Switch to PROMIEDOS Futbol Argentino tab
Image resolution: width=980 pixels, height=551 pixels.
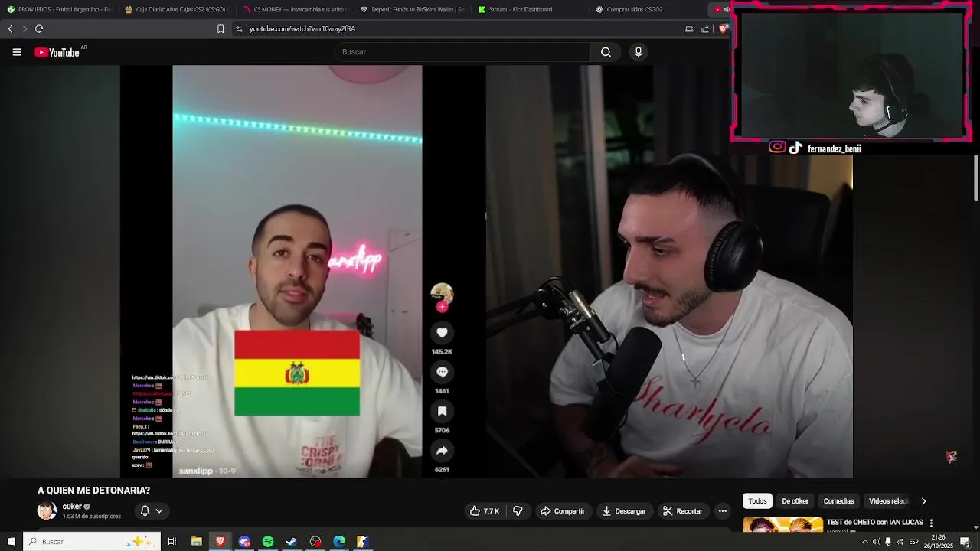[x=60, y=10]
